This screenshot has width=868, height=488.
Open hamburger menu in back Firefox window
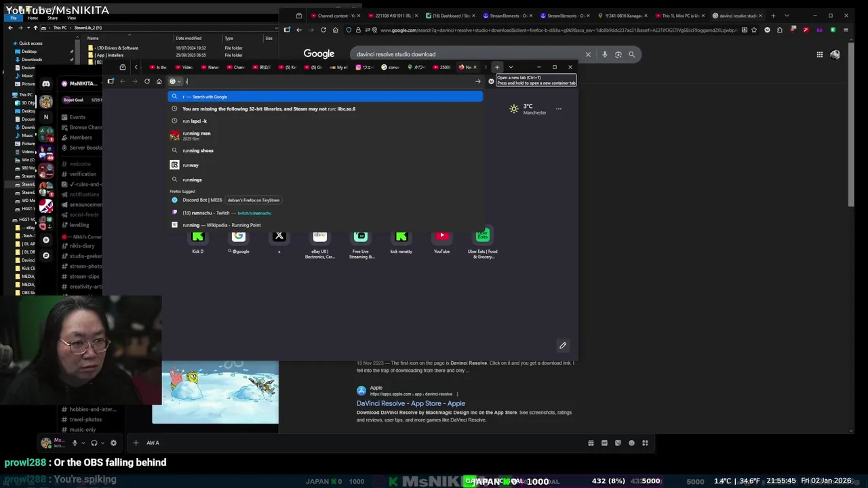(x=845, y=30)
